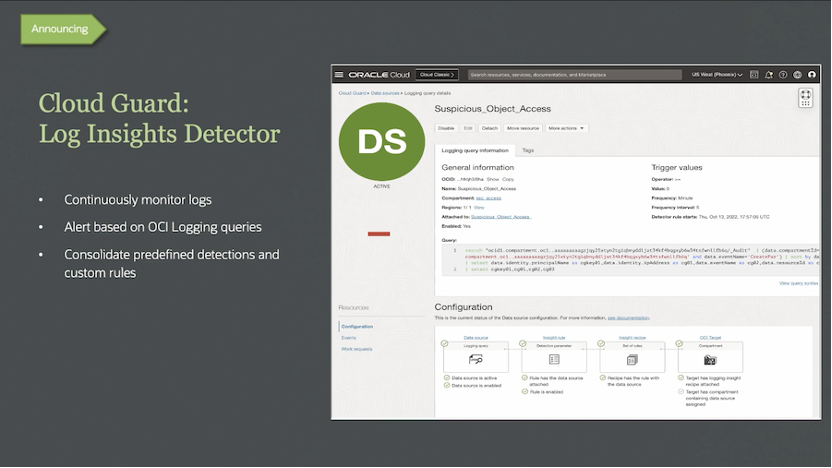832x468 pixels.
Task: Open the OCI Target link above diagram
Action: pos(710,337)
